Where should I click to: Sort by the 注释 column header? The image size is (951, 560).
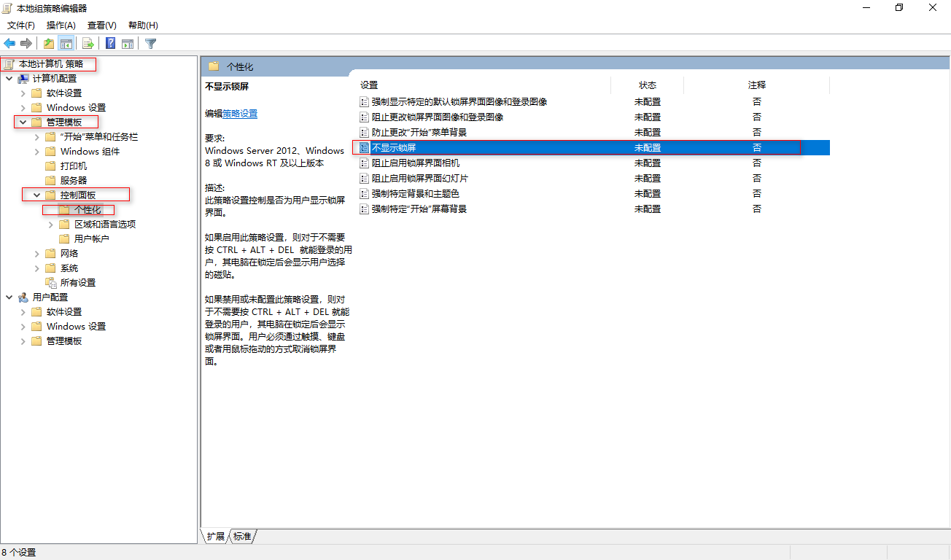tap(756, 85)
